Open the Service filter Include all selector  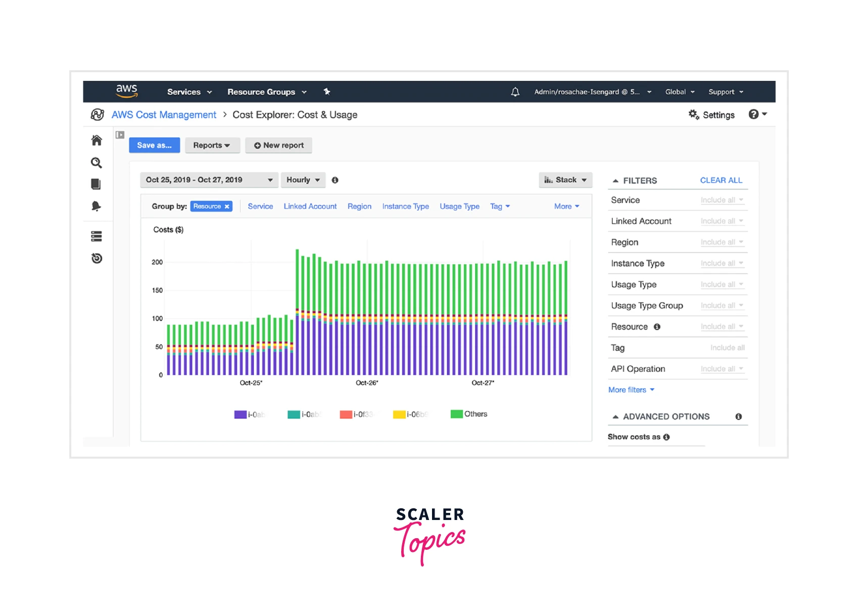[x=722, y=201]
